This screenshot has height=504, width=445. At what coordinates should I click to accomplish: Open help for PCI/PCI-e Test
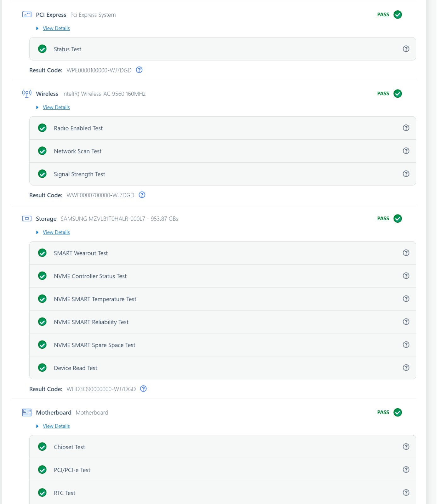pyautogui.click(x=406, y=470)
